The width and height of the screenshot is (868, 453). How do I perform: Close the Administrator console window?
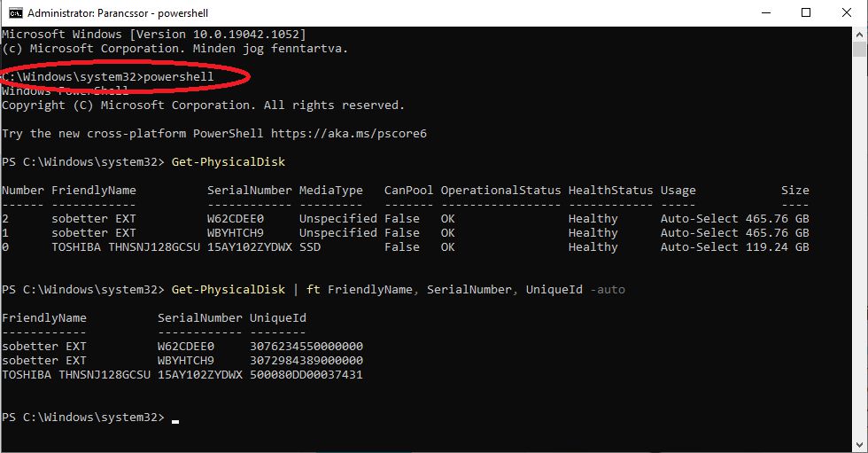[x=847, y=13]
